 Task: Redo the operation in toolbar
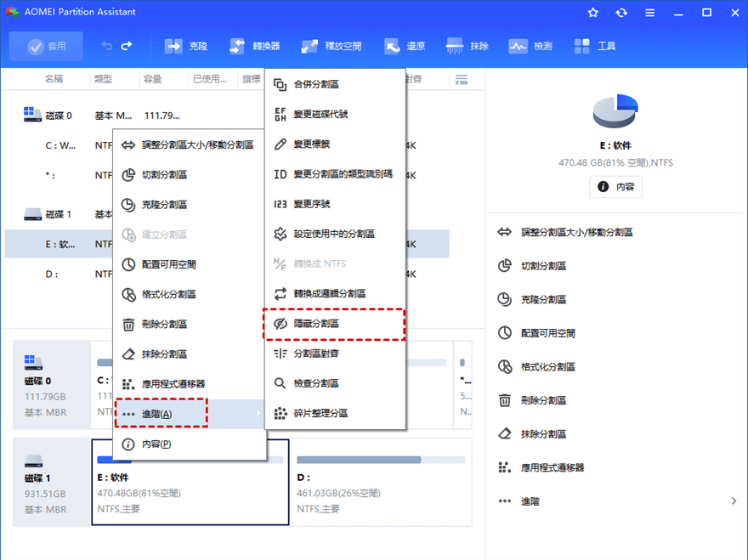point(127,46)
